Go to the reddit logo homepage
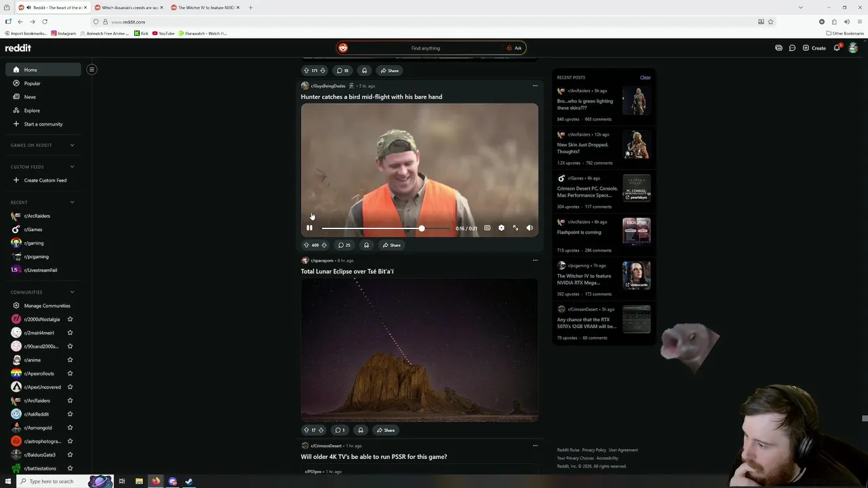The height and width of the screenshot is (488, 868). [x=18, y=48]
